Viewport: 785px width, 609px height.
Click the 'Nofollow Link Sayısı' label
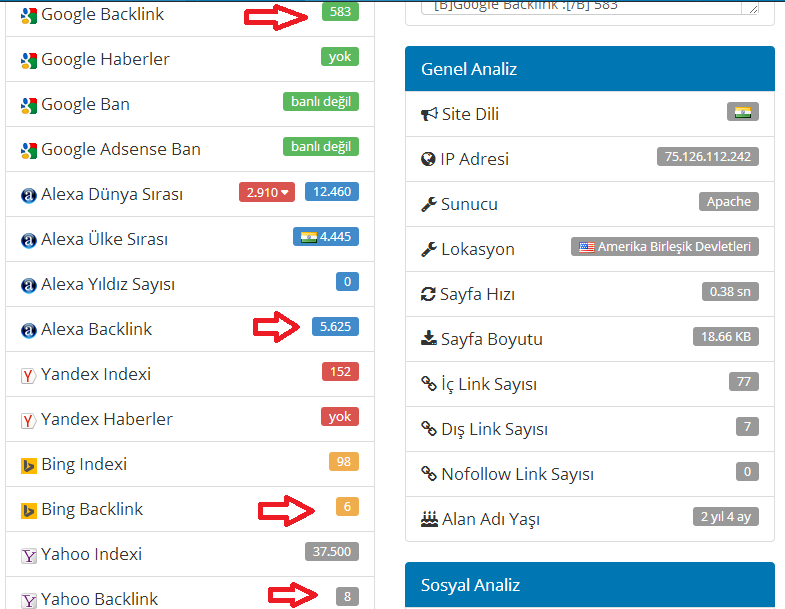518,474
